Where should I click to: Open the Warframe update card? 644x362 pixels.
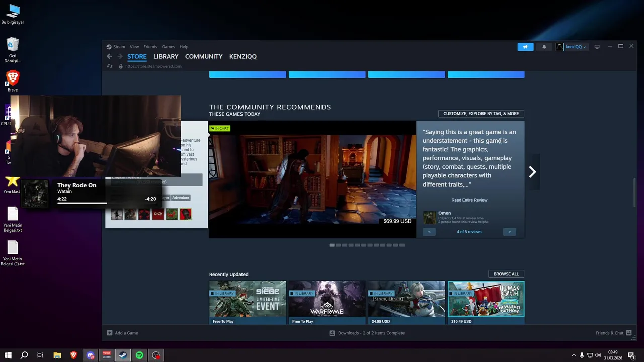click(x=327, y=303)
